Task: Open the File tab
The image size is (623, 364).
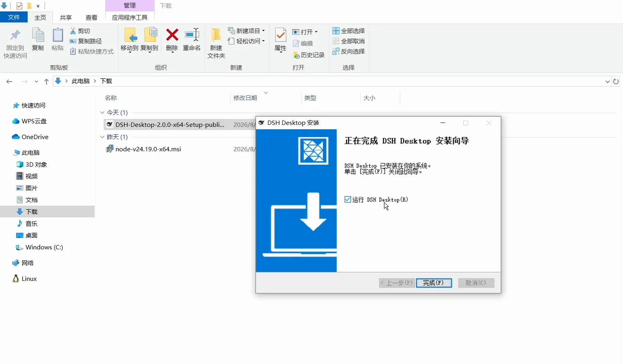Action: 14,17
